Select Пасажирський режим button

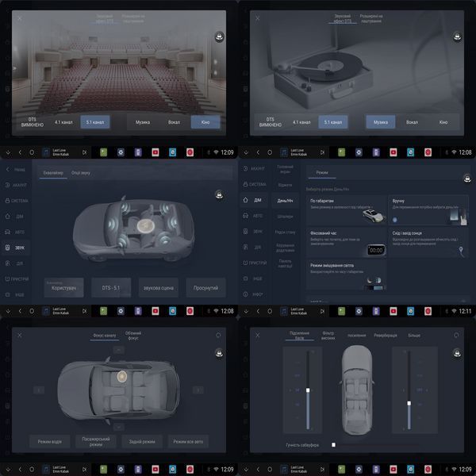(x=96, y=441)
